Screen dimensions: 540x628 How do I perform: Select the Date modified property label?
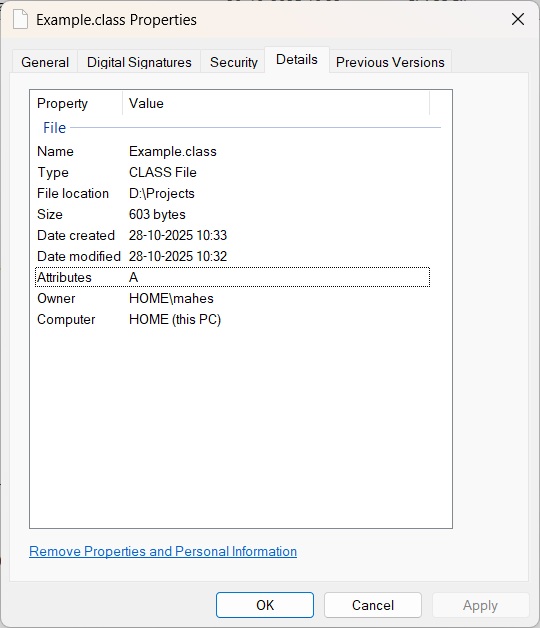pyautogui.click(x=79, y=256)
